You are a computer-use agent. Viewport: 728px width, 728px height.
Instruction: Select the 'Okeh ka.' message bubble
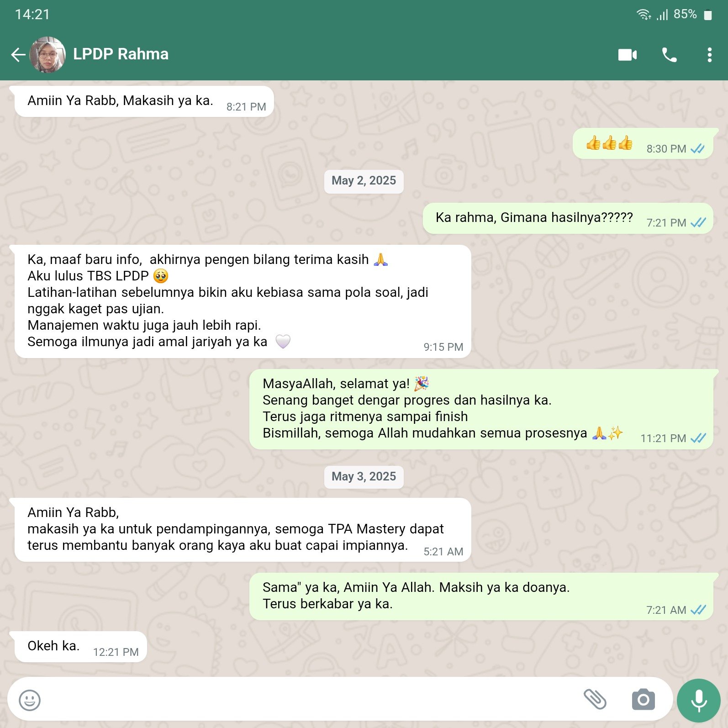point(80,647)
